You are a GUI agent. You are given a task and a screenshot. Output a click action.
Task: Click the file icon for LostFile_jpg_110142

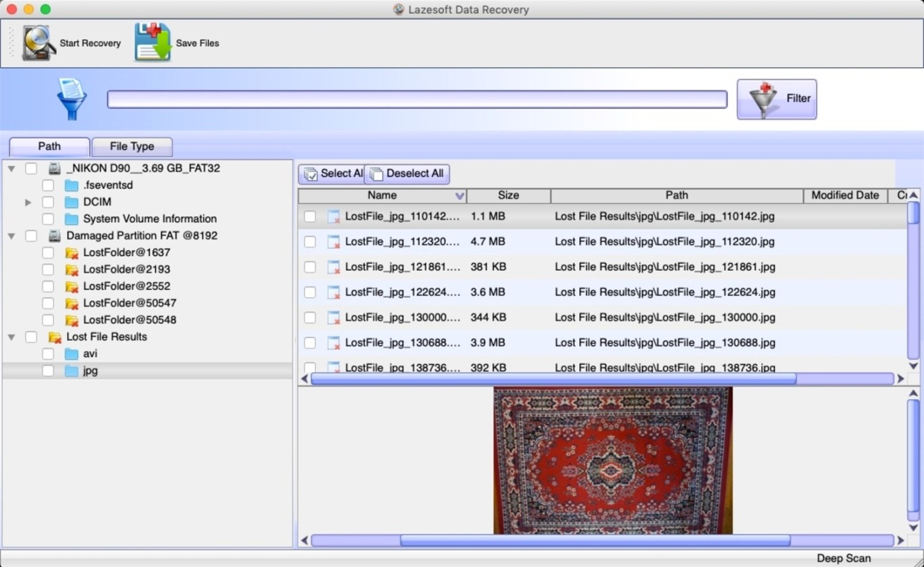[x=333, y=216]
